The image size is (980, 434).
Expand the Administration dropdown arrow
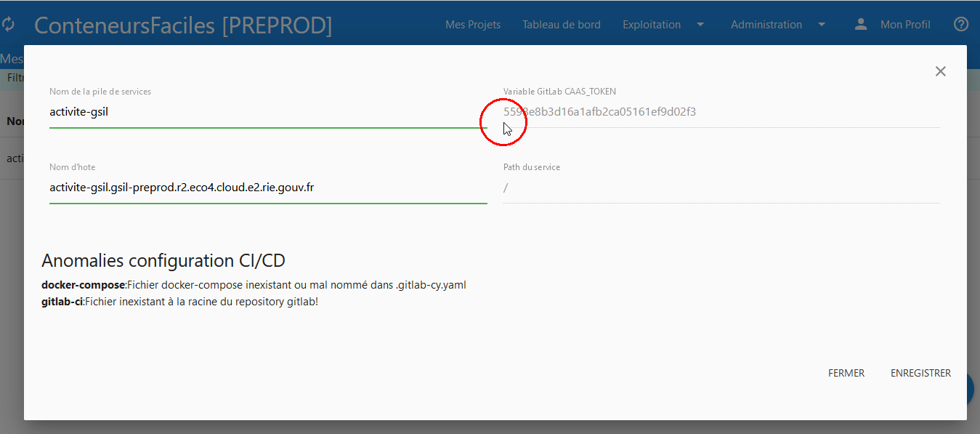coord(822,25)
